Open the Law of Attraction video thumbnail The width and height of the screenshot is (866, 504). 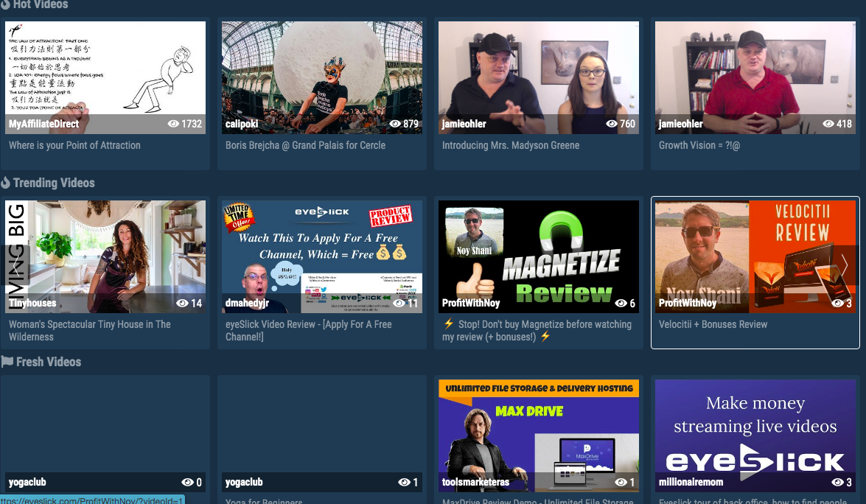coord(105,78)
